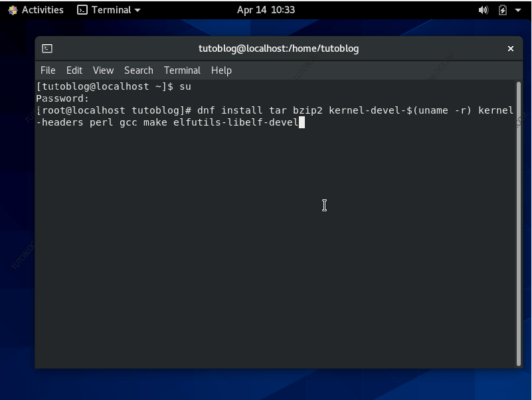
Task: Open the Search menu
Action: [x=138, y=70]
